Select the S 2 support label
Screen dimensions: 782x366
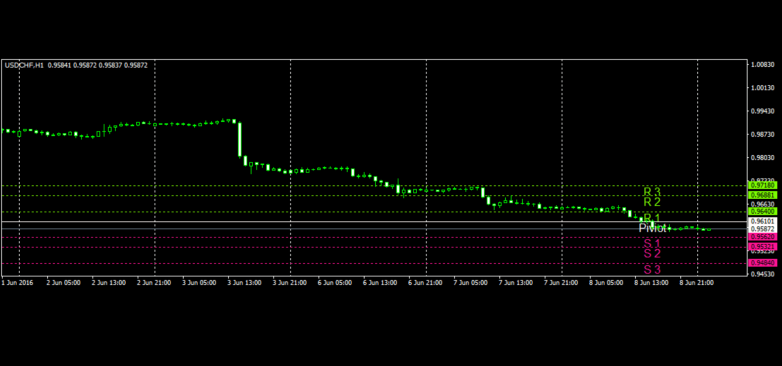[x=652, y=253]
